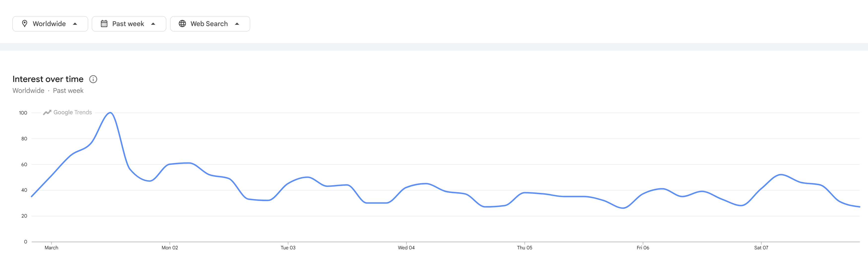
Task: Click the 100 y-axis value
Action: pyautogui.click(x=23, y=113)
